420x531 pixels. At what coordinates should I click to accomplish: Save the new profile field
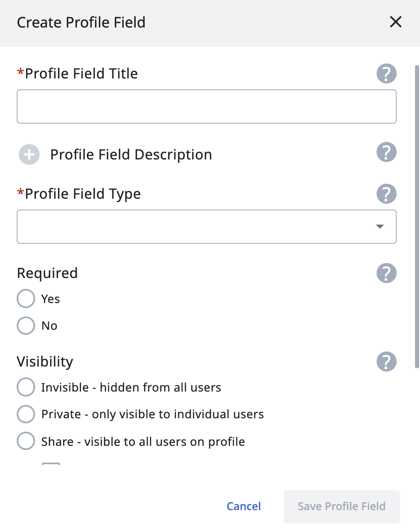pos(342,506)
